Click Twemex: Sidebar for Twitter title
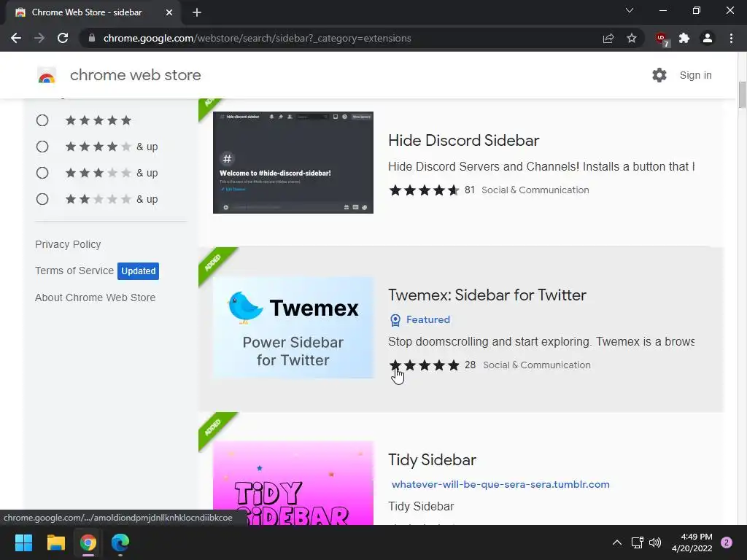The width and height of the screenshot is (747, 560). pyautogui.click(x=487, y=295)
